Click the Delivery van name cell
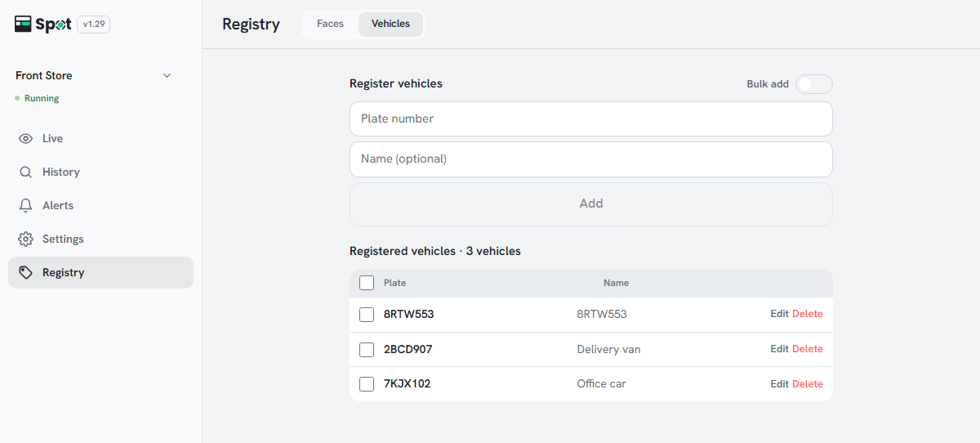The width and height of the screenshot is (980, 443). tap(608, 350)
